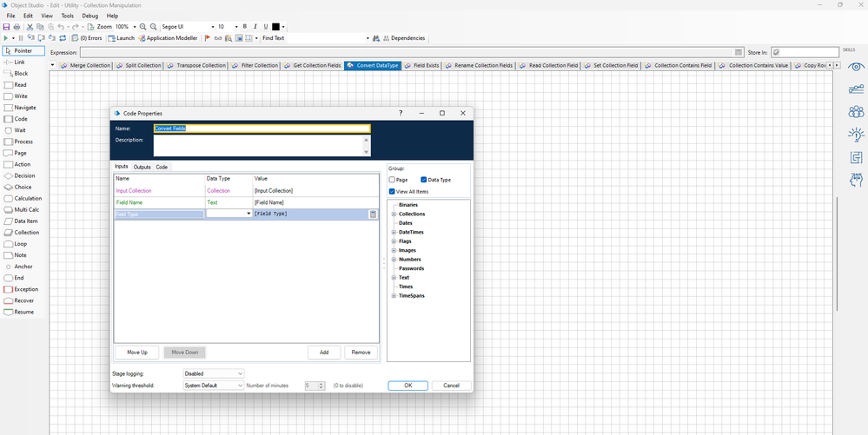The image size is (868, 435).
Task: Click the Save icon in the toolbar
Action: point(7,27)
